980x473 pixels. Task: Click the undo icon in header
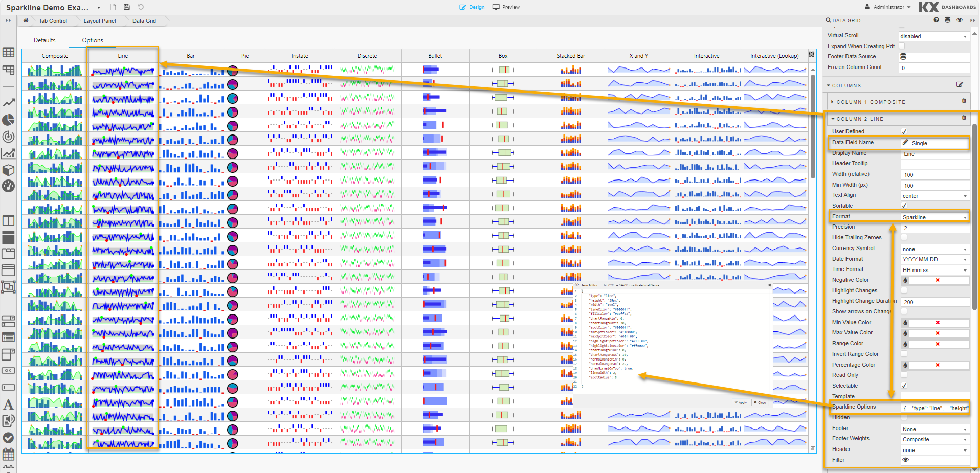pyautogui.click(x=141, y=7)
